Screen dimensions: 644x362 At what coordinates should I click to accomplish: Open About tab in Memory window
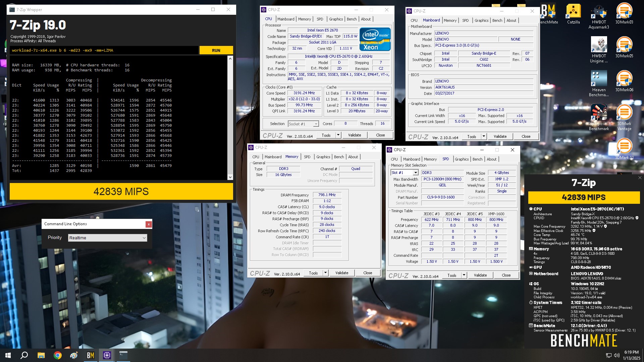(353, 157)
